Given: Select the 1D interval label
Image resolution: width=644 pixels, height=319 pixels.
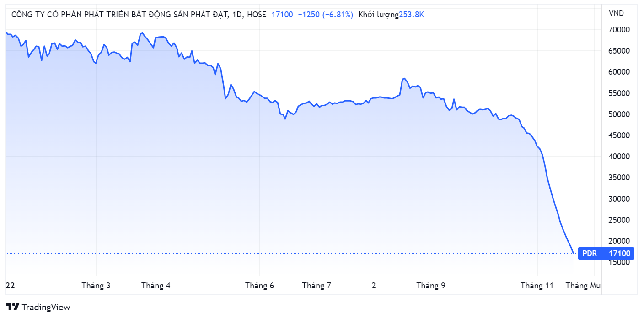Looking at the screenshot, I should (237, 15).
